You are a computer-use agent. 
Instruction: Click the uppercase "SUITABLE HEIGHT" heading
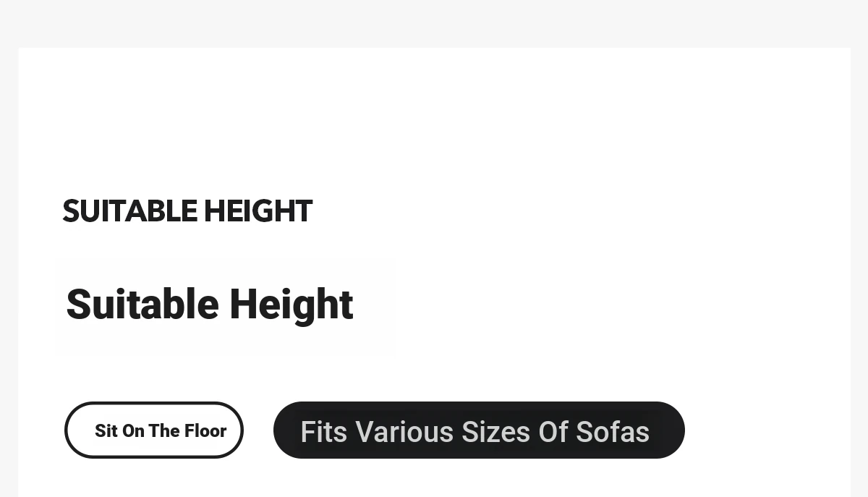[187, 211]
